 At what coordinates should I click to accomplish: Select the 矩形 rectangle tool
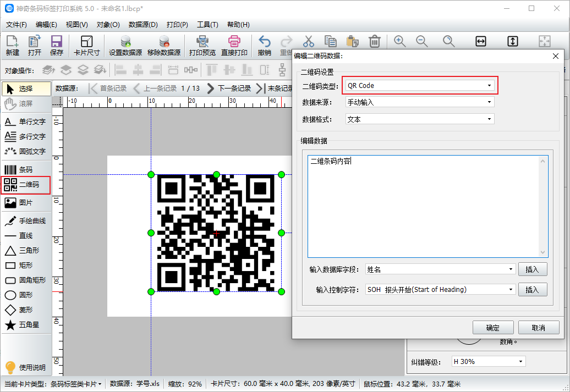[26, 265]
